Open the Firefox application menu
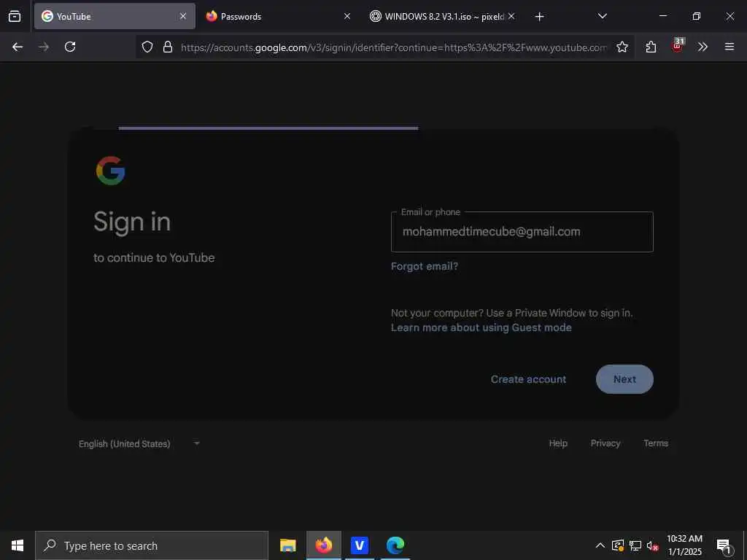Image resolution: width=747 pixels, height=560 pixels. pyautogui.click(x=729, y=47)
